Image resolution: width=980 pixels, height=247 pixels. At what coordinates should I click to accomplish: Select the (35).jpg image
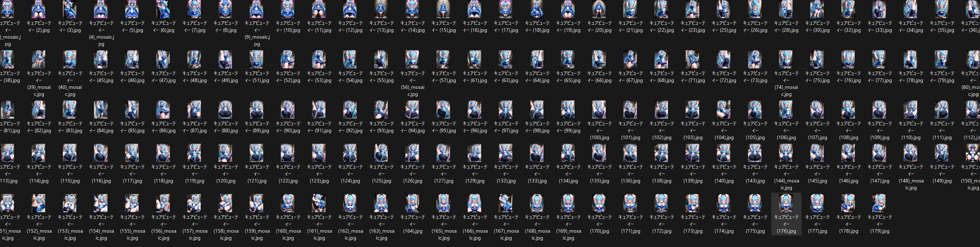(x=942, y=9)
